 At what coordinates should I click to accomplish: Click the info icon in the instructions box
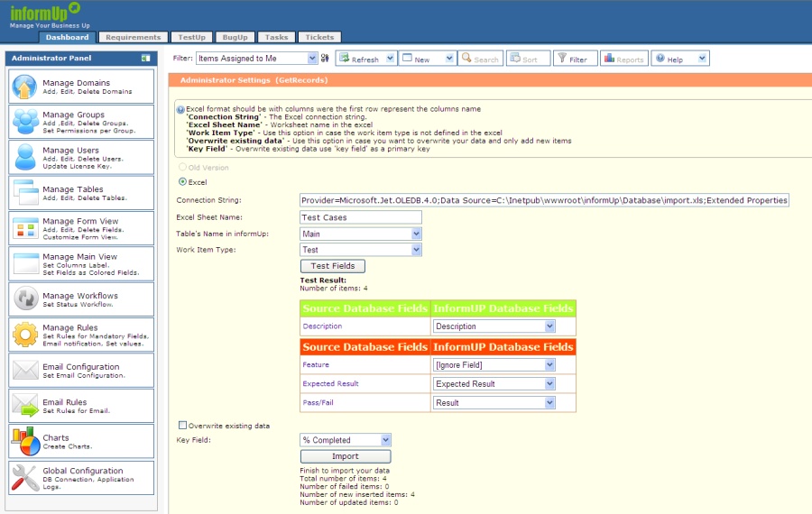(180, 110)
